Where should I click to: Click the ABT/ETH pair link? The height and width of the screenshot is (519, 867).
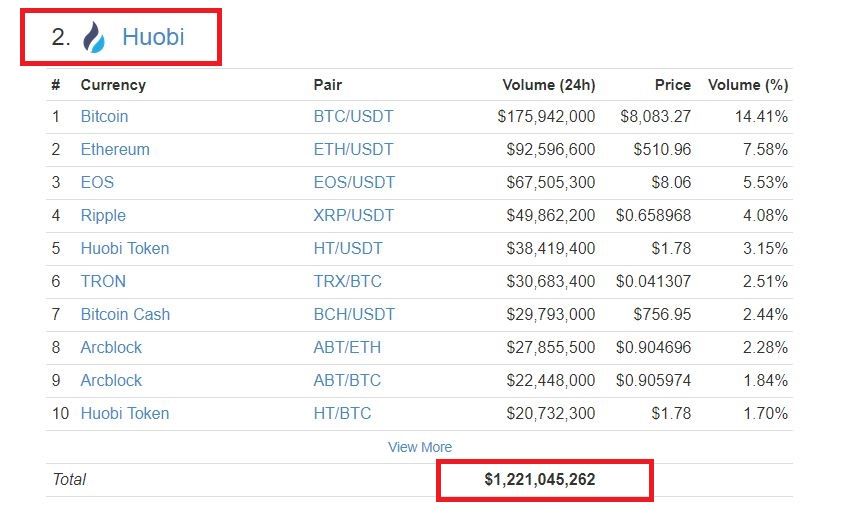pyautogui.click(x=347, y=347)
